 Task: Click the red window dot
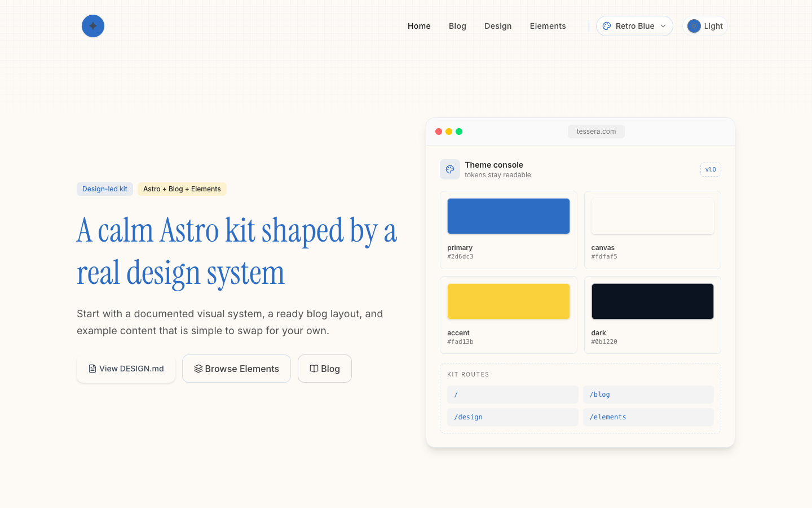439,132
